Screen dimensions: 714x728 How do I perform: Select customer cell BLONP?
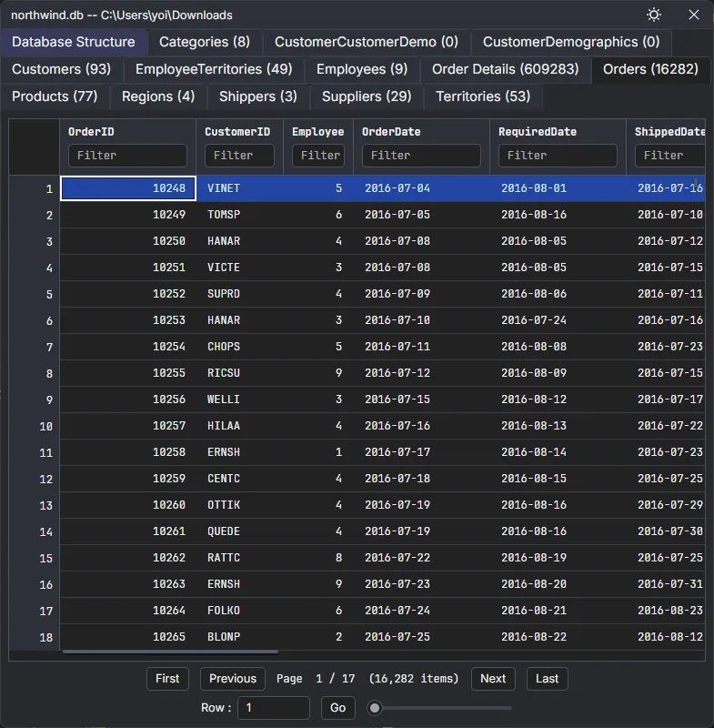pos(239,636)
